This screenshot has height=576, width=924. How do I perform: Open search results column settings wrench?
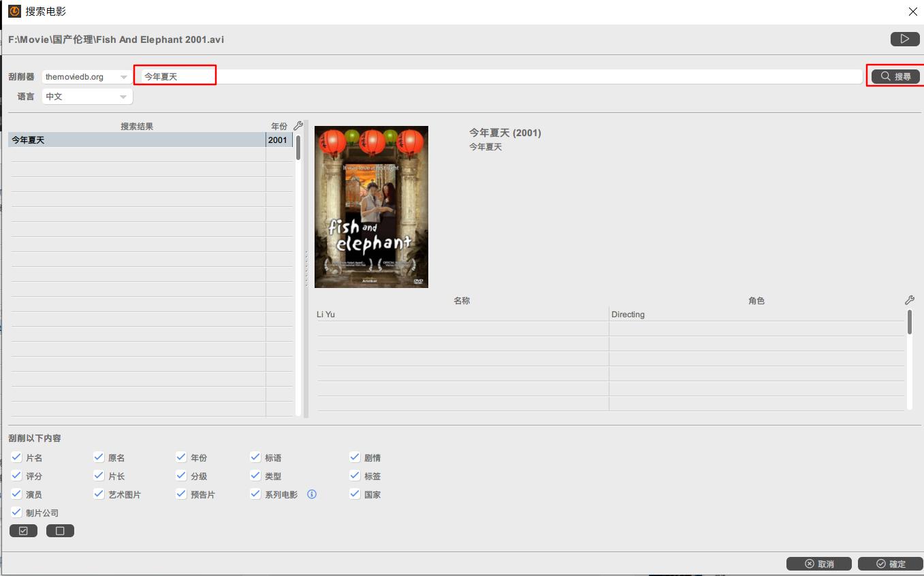point(298,126)
